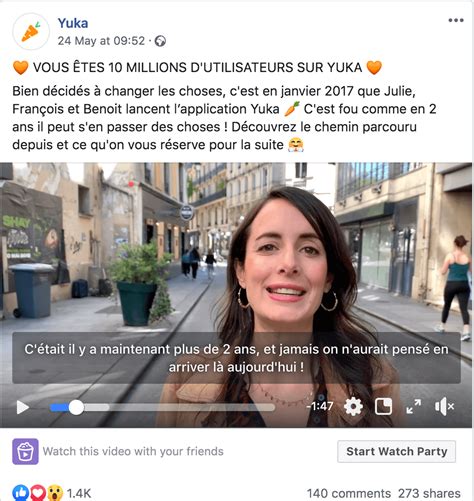Click the remaining time -1:47 label
Viewport: 474px width, 501px height.
320,406
